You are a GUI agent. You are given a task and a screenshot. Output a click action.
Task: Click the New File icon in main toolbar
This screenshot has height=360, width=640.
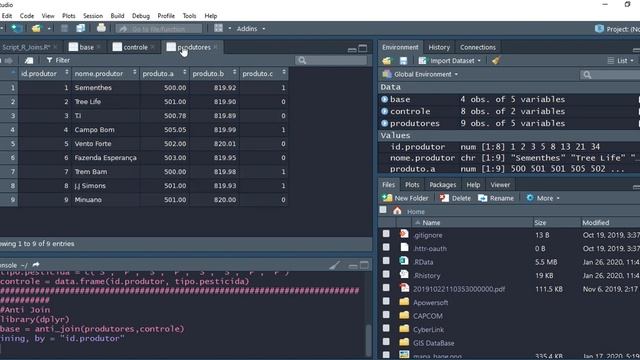pos(16,29)
